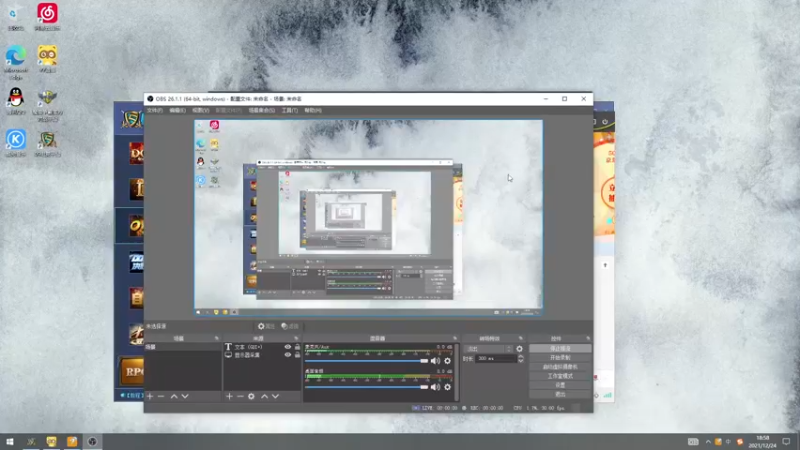Pop out the Scene Transitions dock panel

click(x=520, y=338)
